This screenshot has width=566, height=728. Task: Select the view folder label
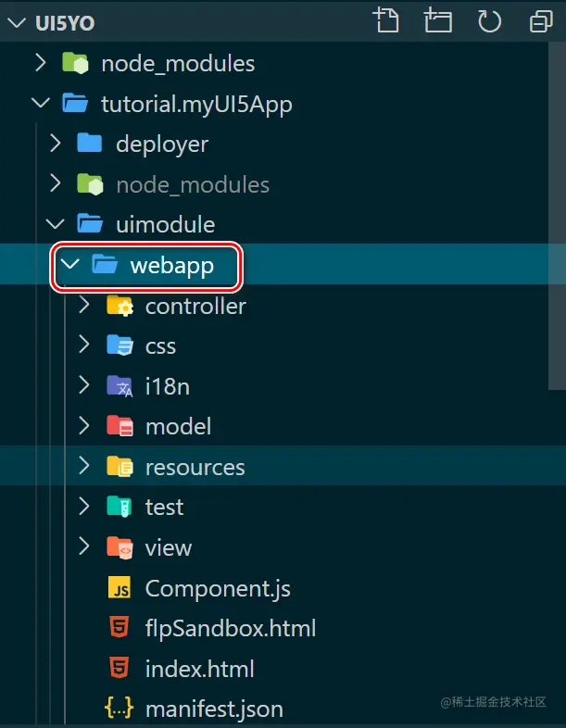(x=169, y=548)
